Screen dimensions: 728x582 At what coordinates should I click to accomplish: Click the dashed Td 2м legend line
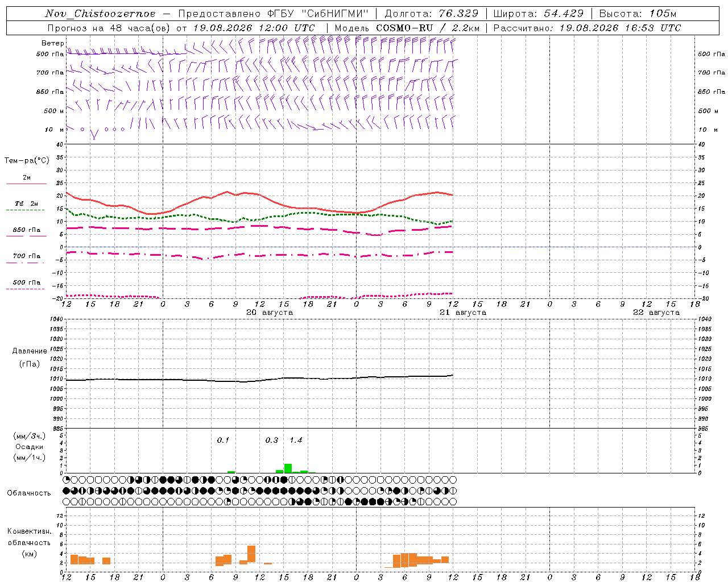25,210
